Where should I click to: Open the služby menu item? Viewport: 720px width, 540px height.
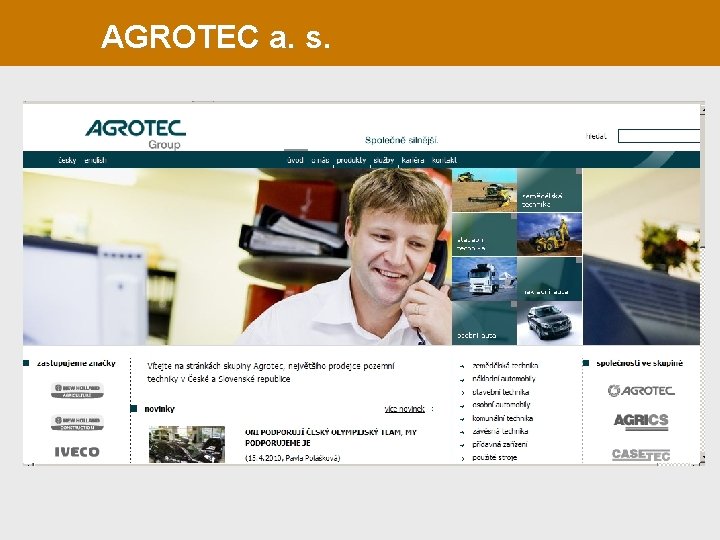click(384, 160)
